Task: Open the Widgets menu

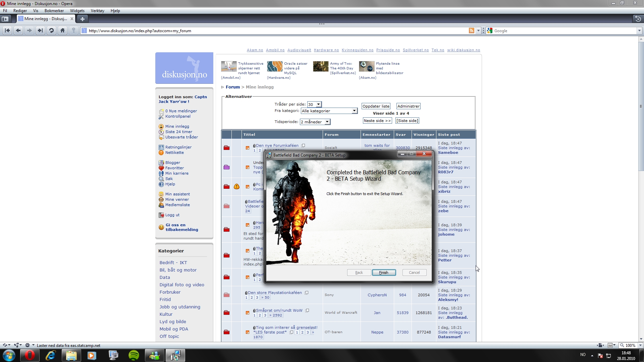Action: tap(77, 11)
